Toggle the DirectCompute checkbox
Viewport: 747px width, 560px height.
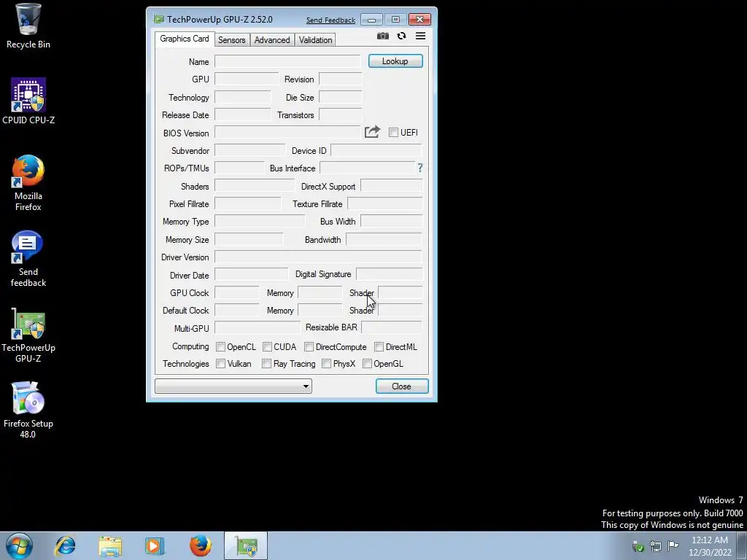point(309,346)
